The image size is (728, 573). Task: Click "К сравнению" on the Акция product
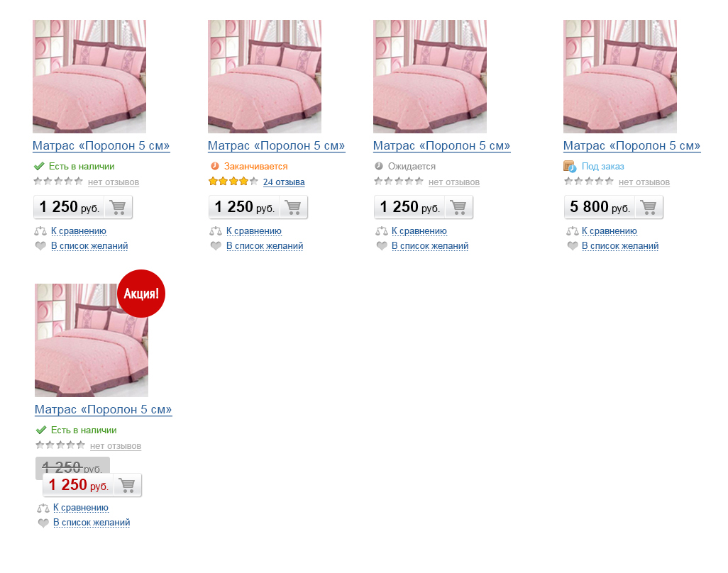80,508
